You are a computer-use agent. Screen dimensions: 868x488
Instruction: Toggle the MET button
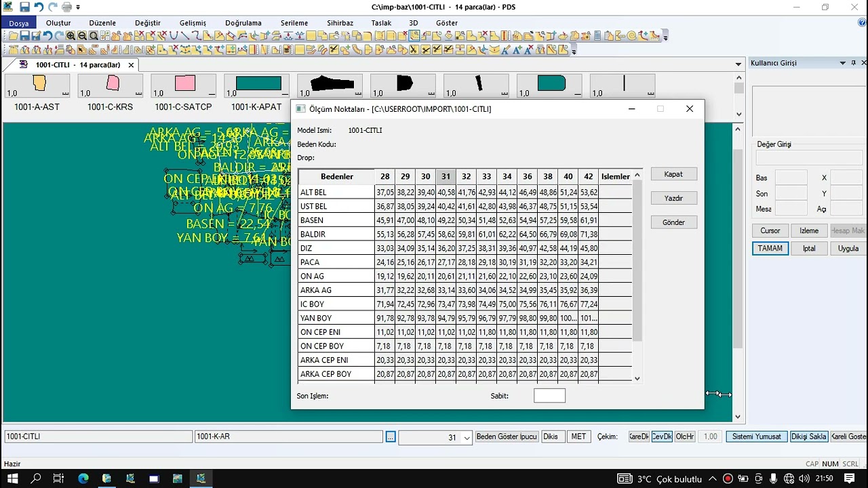pos(578,437)
